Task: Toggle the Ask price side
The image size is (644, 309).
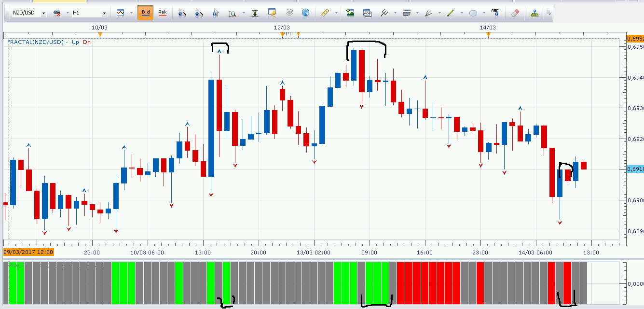Action: 163,13
